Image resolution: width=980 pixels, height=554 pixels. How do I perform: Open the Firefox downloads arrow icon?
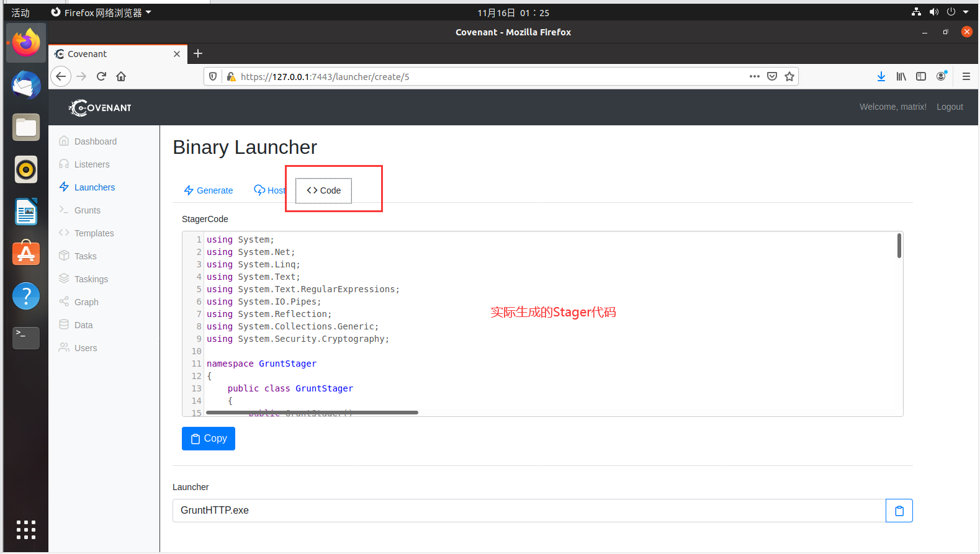881,76
